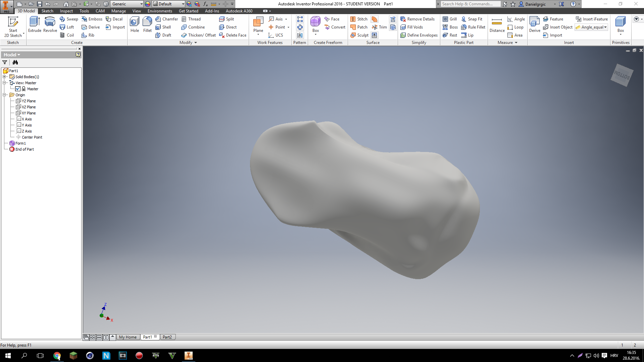Screen dimensions: 644x362
Task: Click the Define Envelopes button
Action: click(419, 35)
